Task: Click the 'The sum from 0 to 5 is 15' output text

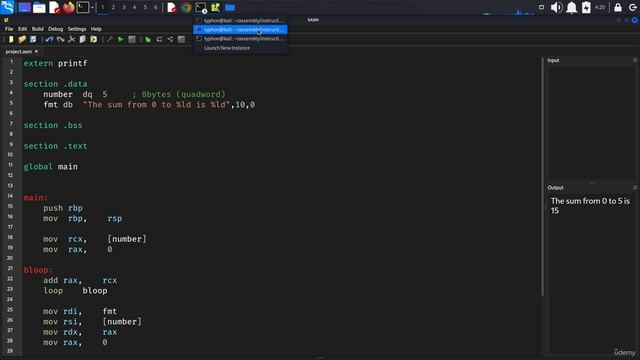Action: (590, 206)
